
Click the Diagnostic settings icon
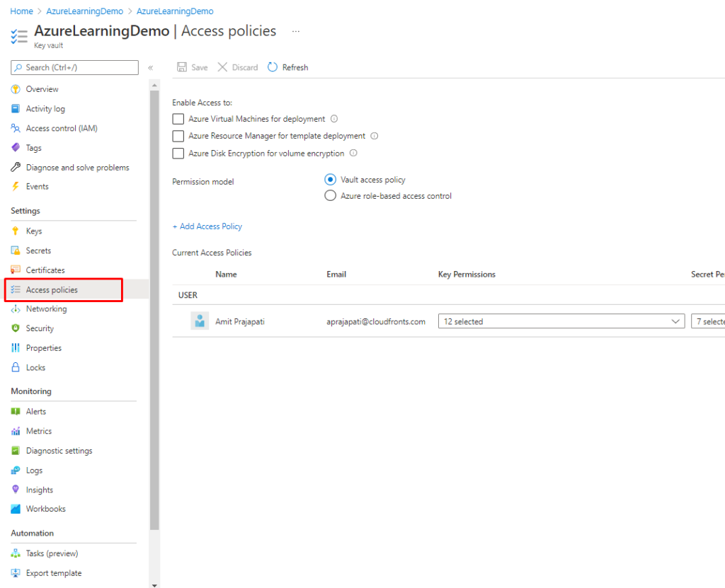(16, 451)
